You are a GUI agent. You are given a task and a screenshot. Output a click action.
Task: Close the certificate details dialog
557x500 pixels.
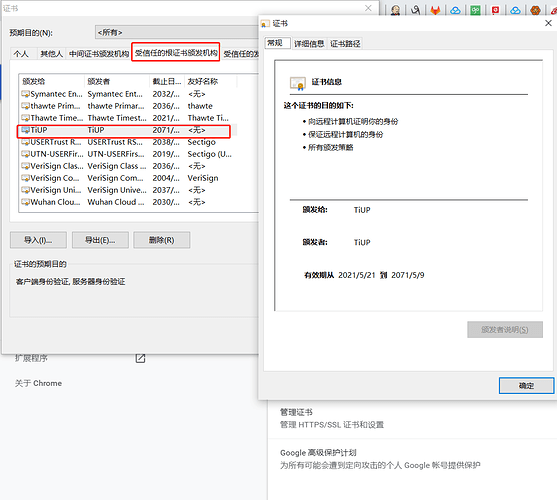tap(548, 23)
